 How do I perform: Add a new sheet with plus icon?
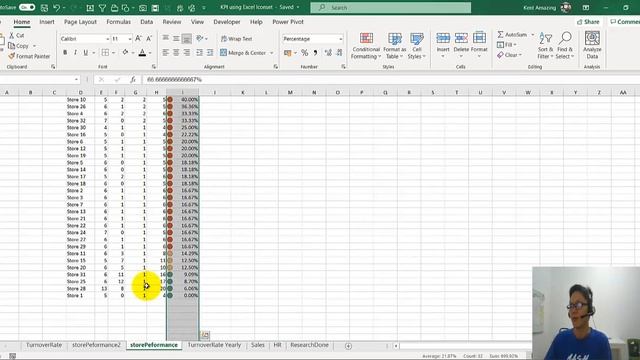pyautogui.click(x=348, y=346)
